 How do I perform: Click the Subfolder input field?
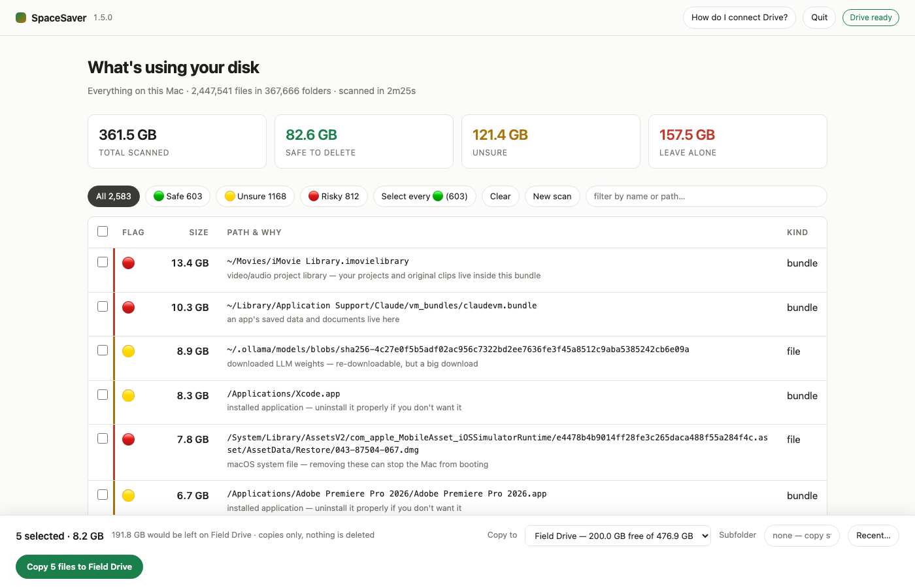point(802,536)
